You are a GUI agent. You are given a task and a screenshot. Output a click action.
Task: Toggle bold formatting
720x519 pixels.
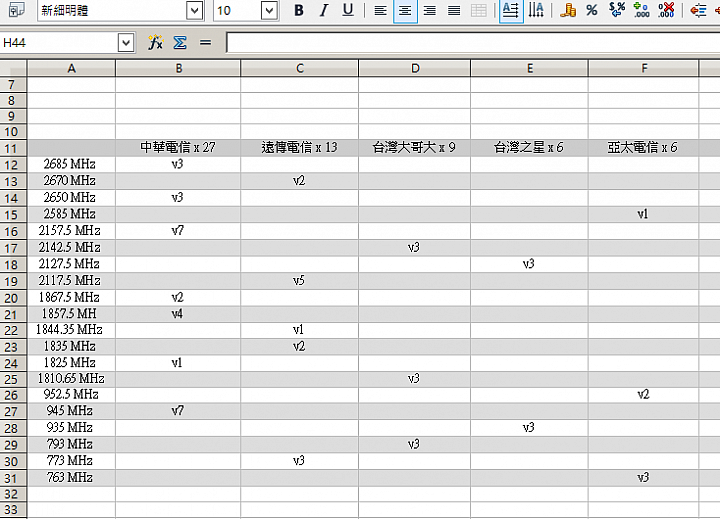click(x=298, y=10)
